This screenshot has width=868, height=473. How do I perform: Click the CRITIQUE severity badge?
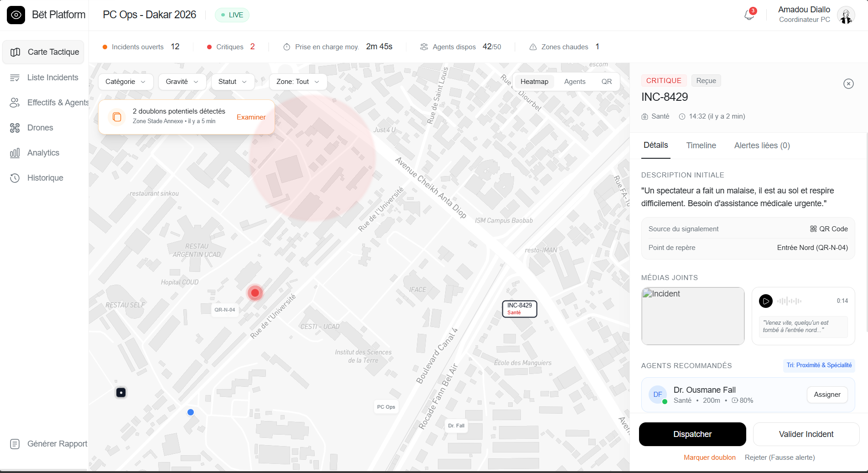click(664, 81)
